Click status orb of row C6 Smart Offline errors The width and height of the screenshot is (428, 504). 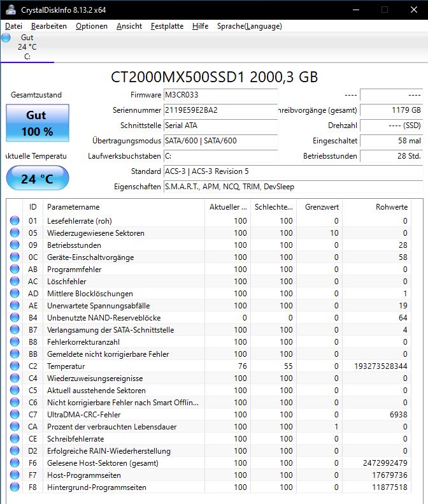click(x=15, y=402)
